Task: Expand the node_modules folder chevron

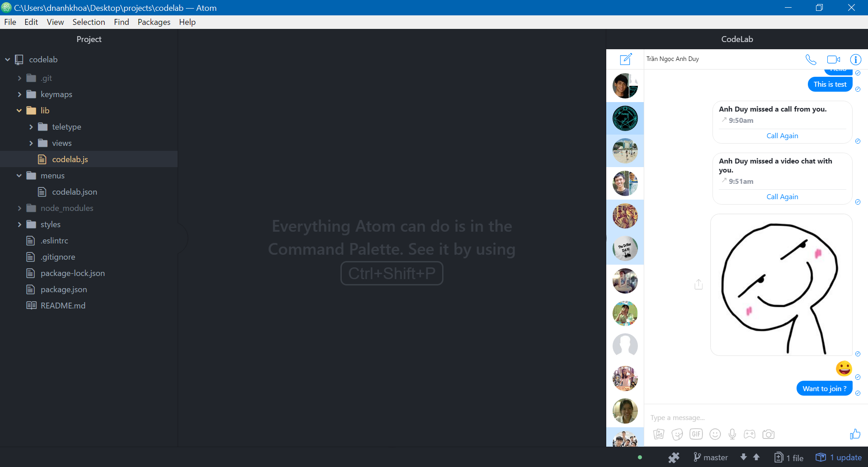Action: click(x=19, y=208)
